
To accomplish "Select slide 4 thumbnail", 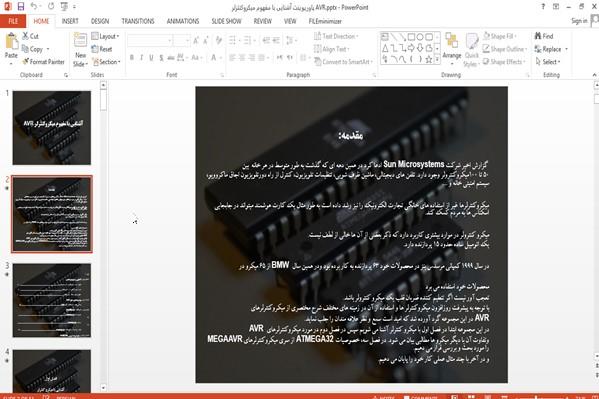I will tap(52, 370).
